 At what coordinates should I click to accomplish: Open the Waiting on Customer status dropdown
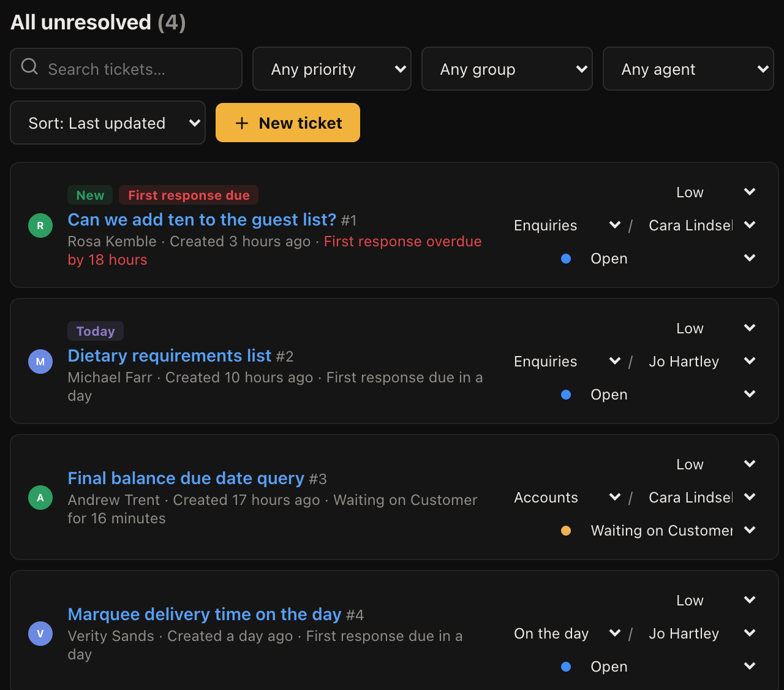pyautogui.click(x=673, y=531)
